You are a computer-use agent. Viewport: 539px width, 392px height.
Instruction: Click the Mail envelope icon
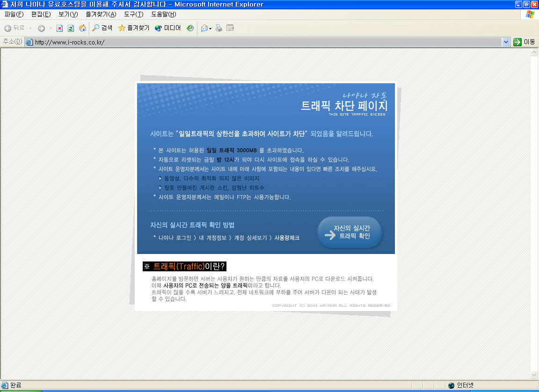[x=204, y=28]
